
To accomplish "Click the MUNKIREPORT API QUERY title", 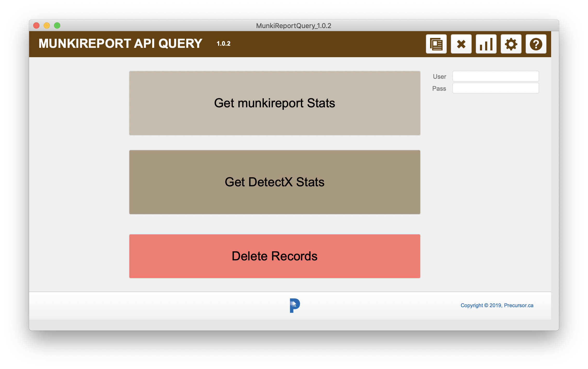I will coord(120,43).
